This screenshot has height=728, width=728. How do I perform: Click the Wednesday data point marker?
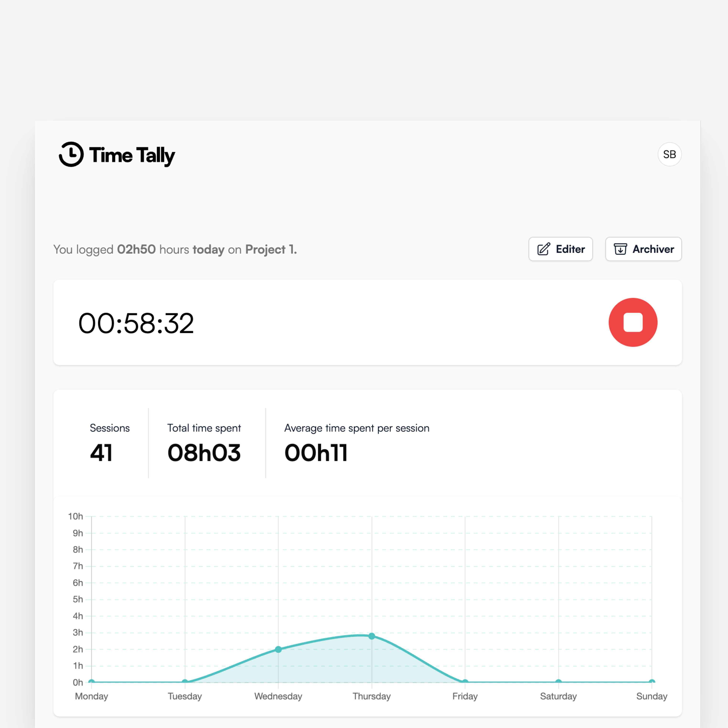(x=278, y=649)
